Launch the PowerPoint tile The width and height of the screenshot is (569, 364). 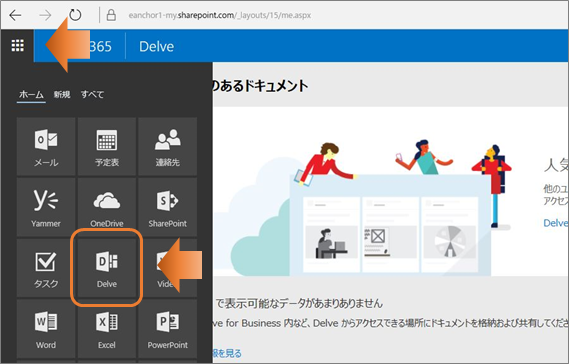(x=168, y=329)
